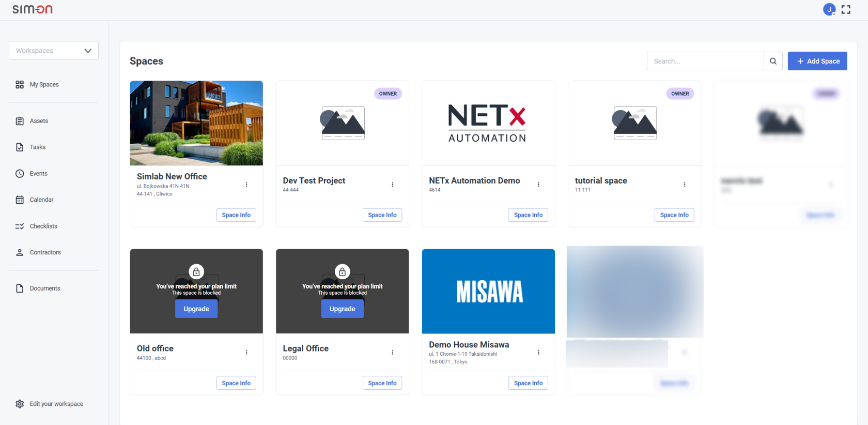Open Dev Test Project placeholder image
Image resolution: width=868 pixels, height=425 pixels.
coord(343,123)
